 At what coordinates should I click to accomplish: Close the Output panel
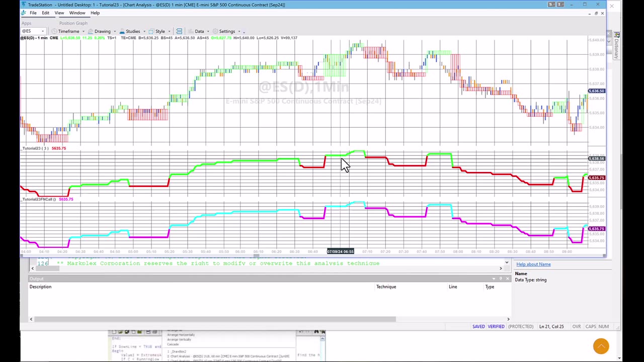click(x=507, y=279)
